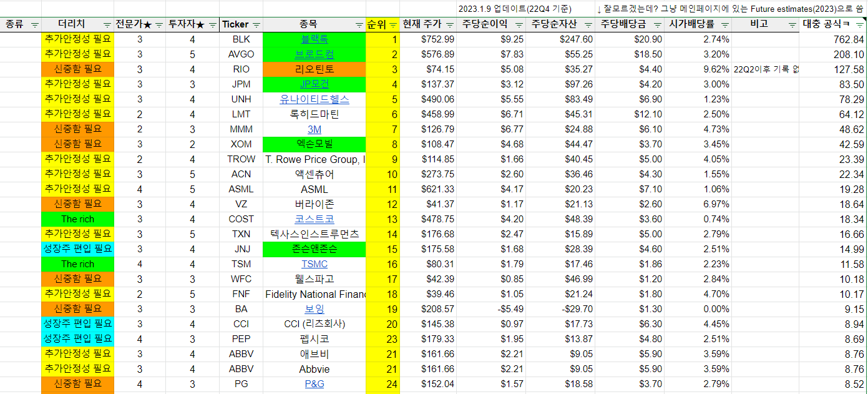
Task: Select the FNF ticker cell
Action: click(241, 294)
